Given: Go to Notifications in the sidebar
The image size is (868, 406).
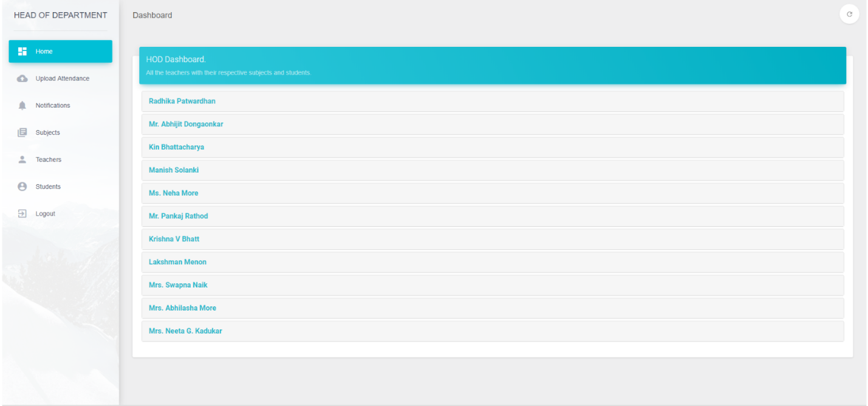Looking at the screenshot, I should coord(60,105).
